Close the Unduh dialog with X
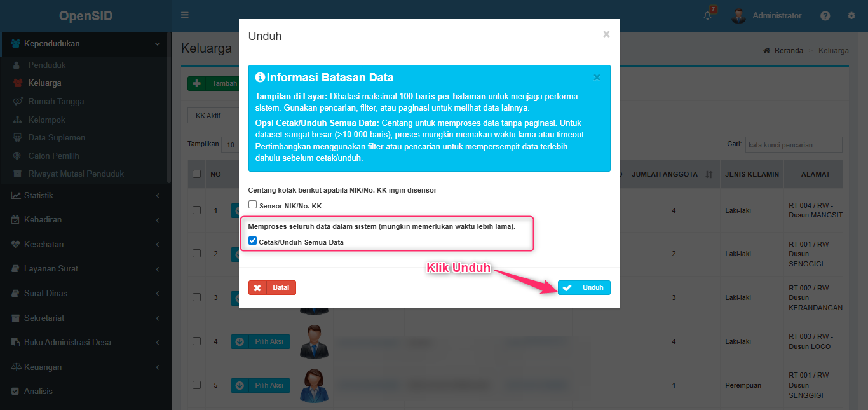 pos(606,34)
